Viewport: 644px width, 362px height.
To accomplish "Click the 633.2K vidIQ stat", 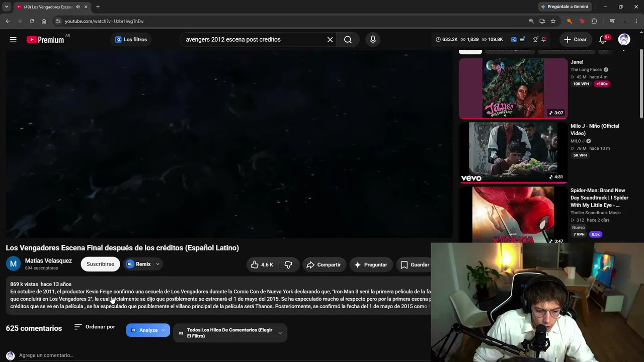I will (x=446, y=39).
